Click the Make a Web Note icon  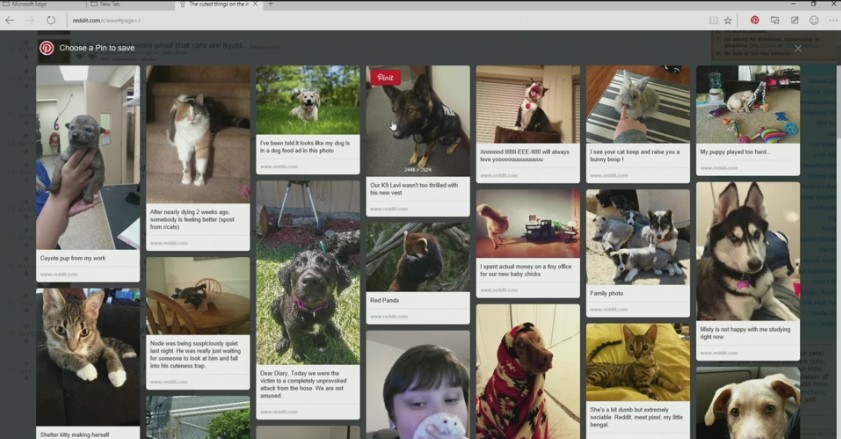(x=795, y=19)
